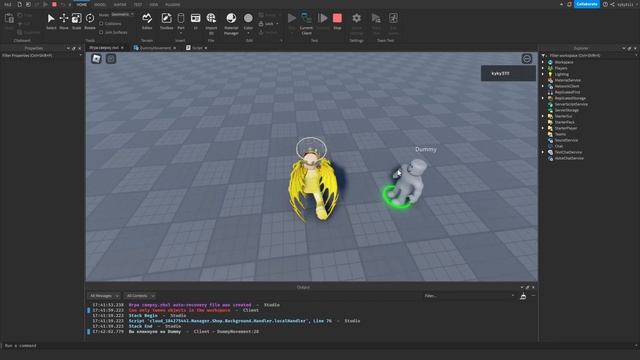The height and width of the screenshot is (360, 640).
Task: Expand StarterPlayer tree node
Action: [x=543, y=128]
